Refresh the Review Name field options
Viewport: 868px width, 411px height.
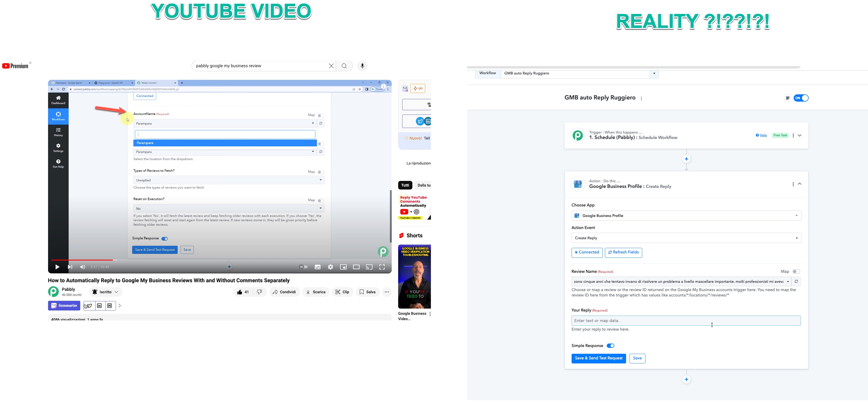(796, 281)
